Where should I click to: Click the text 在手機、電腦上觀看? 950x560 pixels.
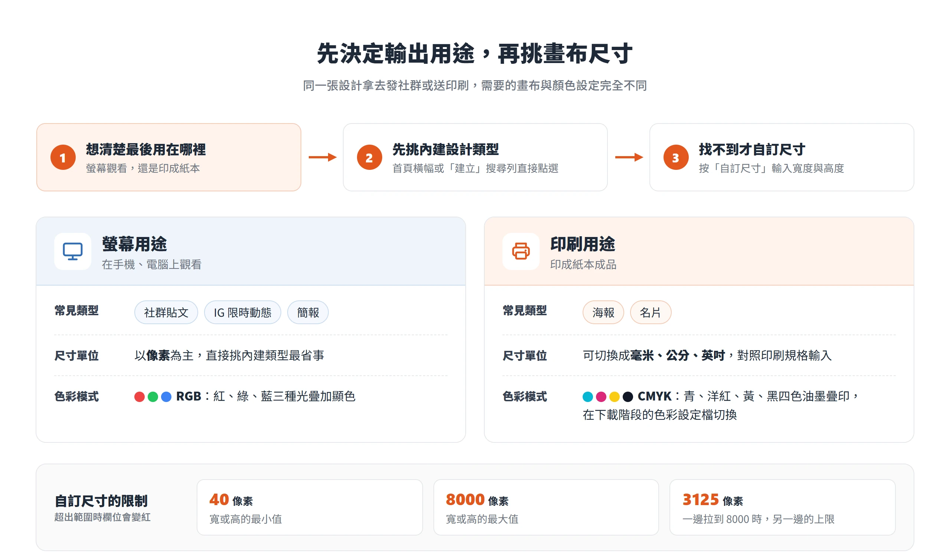tap(151, 264)
